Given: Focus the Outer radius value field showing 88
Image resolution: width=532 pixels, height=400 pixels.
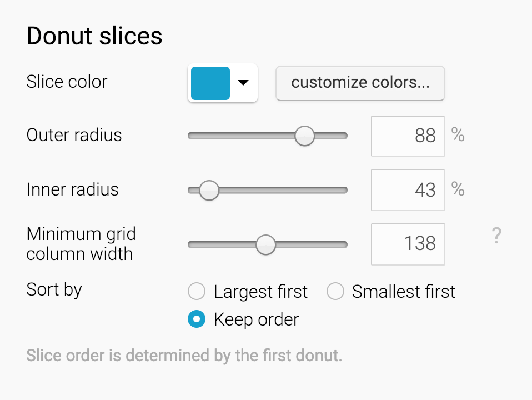Looking at the screenshot, I should [x=408, y=136].
